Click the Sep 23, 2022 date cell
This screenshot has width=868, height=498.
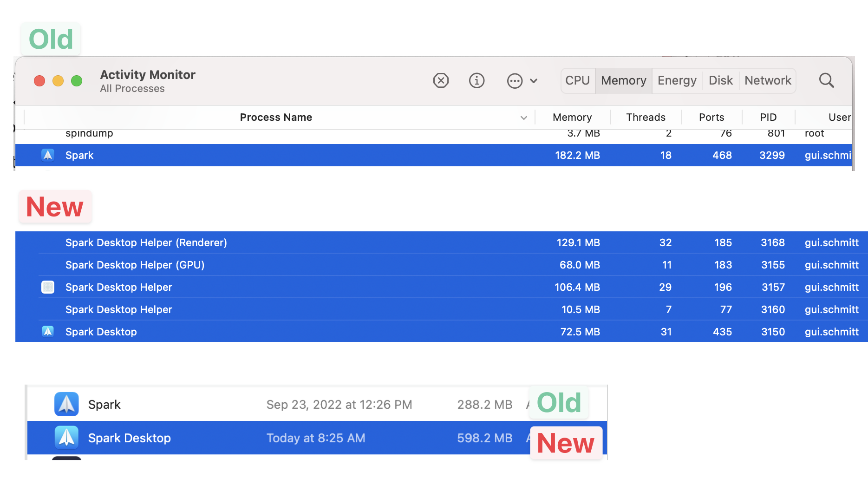click(x=339, y=405)
